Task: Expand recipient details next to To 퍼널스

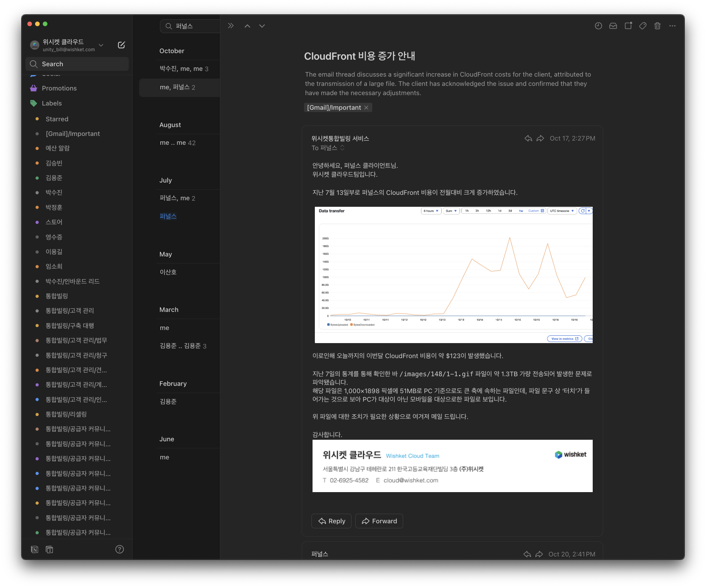Action: pos(342,148)
